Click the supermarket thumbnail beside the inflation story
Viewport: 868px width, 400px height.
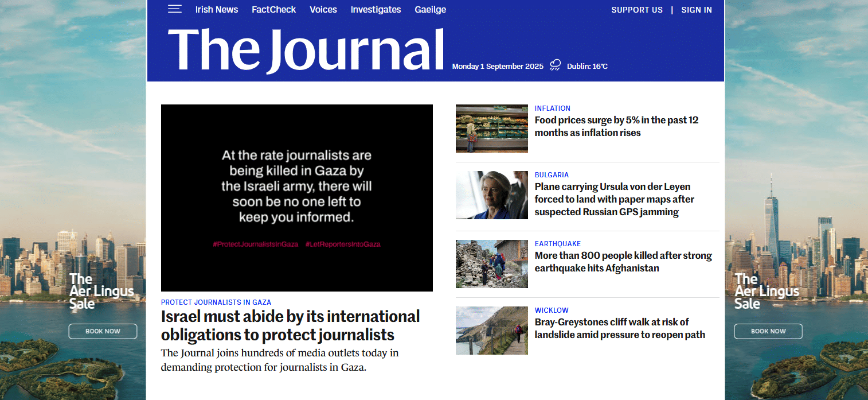point(491,128)
